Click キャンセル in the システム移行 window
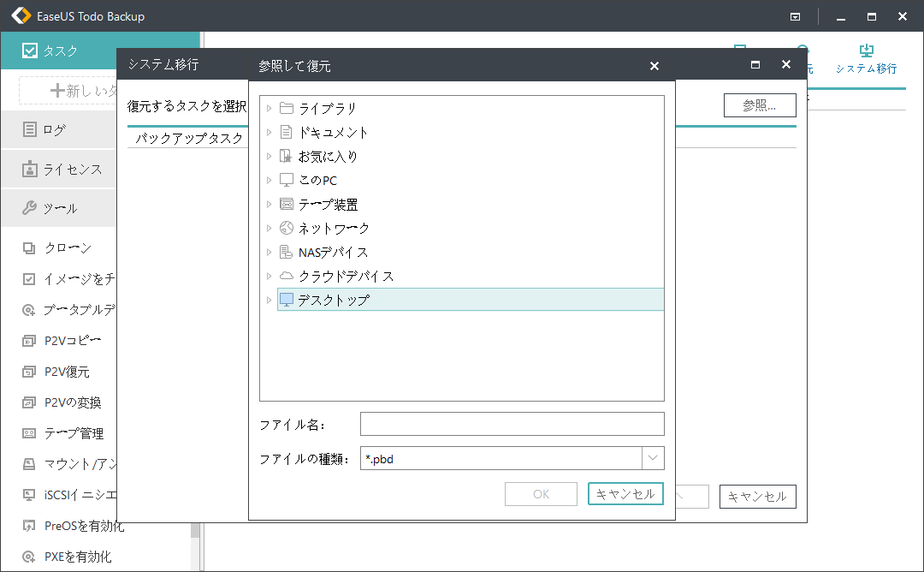The width and height of the screenshot is (924, 572). (x=758, y=497)
